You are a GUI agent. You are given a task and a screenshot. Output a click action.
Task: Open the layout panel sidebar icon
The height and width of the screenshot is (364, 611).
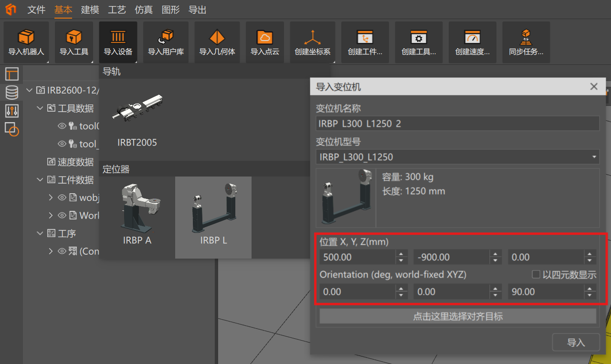(11, 74)
